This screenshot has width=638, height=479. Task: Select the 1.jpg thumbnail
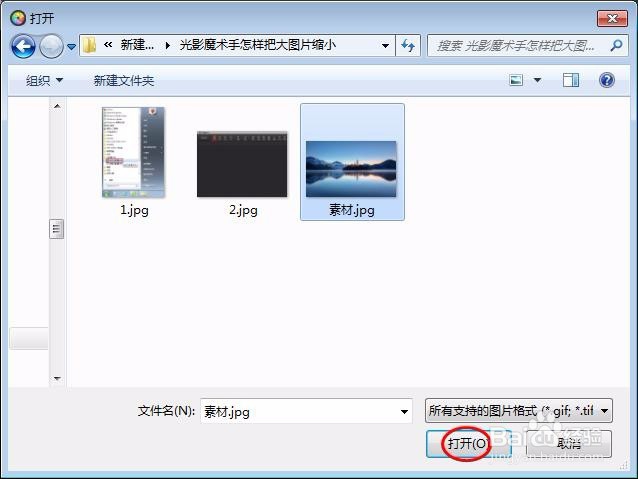(x=133, y=153)
